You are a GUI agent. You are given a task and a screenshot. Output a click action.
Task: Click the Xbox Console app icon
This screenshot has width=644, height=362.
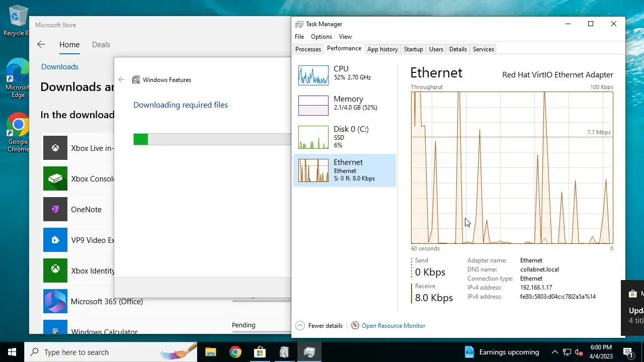(x=55, y=178)
